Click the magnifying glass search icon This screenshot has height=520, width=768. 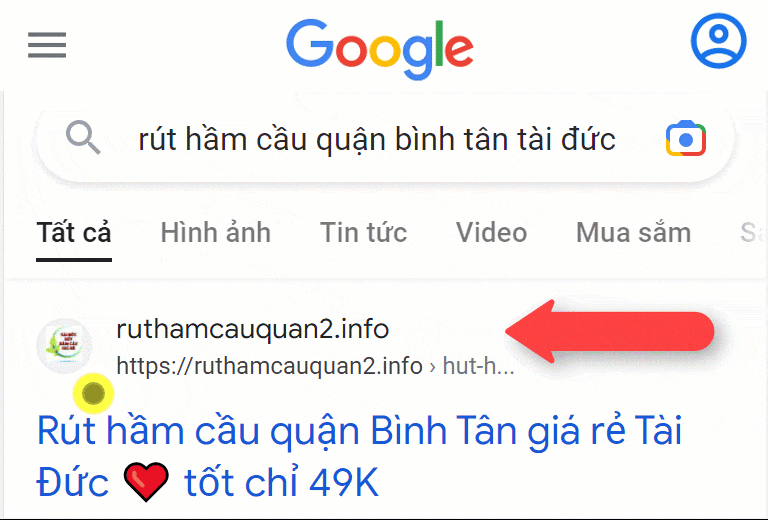[x=83, y=138]
